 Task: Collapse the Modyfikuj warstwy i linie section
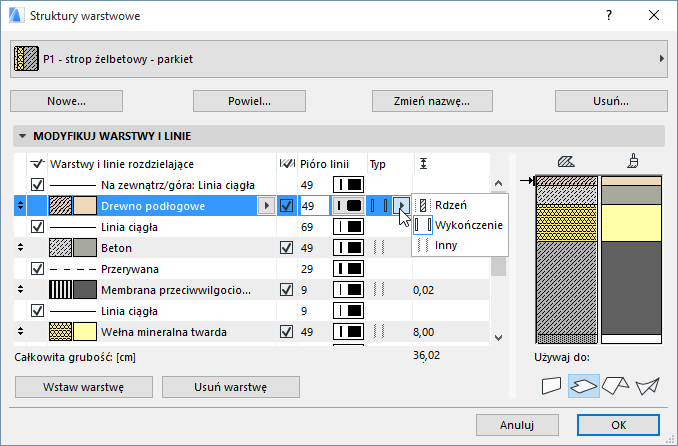(22, 136)
